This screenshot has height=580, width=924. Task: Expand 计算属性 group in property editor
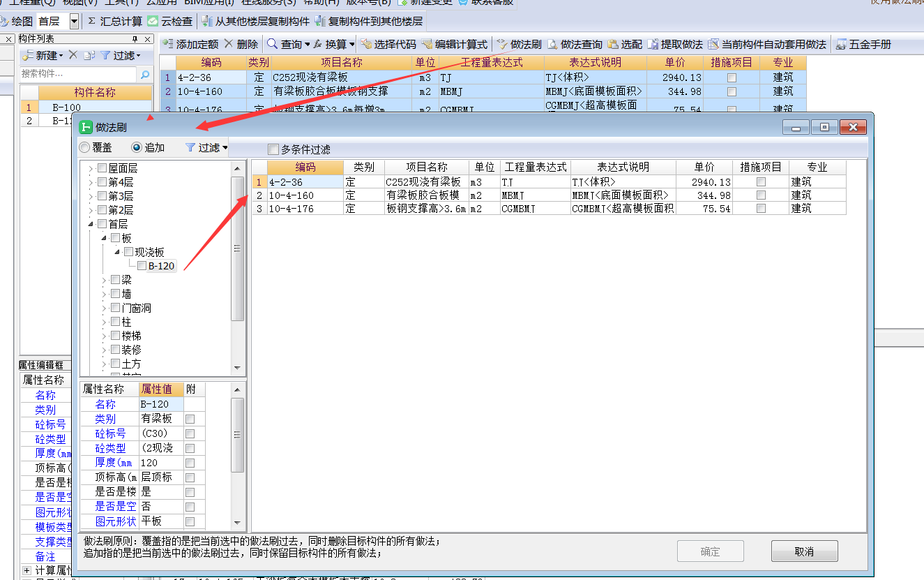[x=26, y=570]
